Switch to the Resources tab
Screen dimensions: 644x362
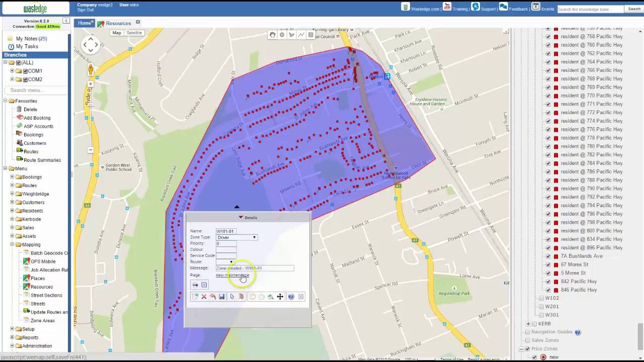point(118,23)
